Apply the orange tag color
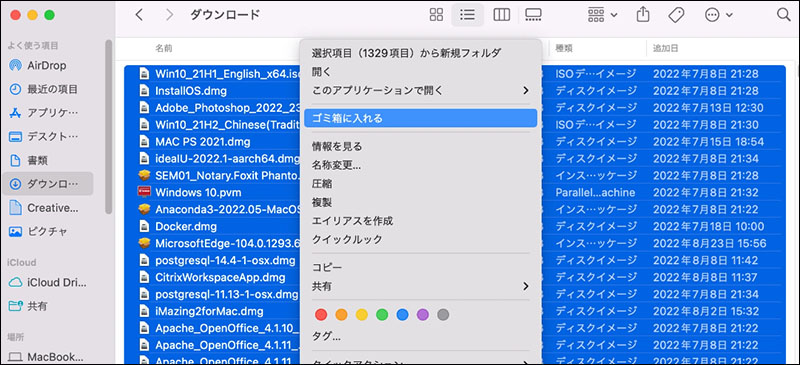Screen dimensions: 800x365 point(341,314)
